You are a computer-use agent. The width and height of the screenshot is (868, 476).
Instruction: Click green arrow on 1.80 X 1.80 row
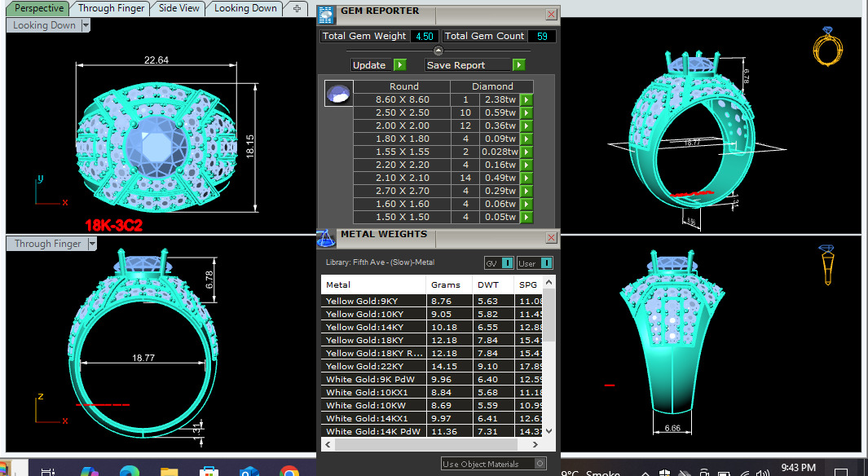pos(527,139)
